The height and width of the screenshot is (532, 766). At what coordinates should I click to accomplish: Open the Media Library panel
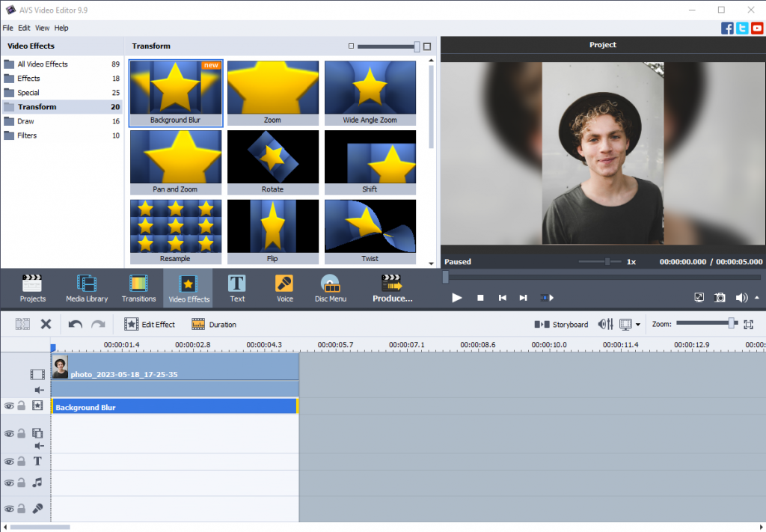[87, 288]
